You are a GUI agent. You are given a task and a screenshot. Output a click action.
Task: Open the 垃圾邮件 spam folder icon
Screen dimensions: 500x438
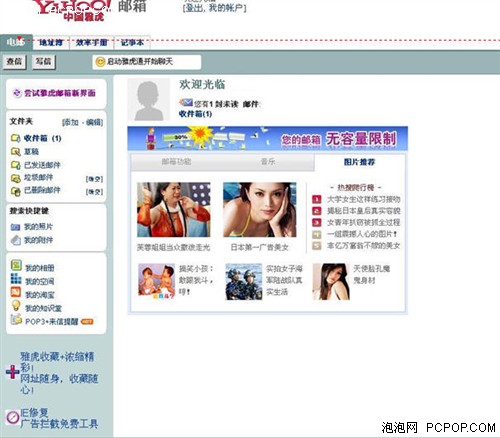tap(16, 178)
